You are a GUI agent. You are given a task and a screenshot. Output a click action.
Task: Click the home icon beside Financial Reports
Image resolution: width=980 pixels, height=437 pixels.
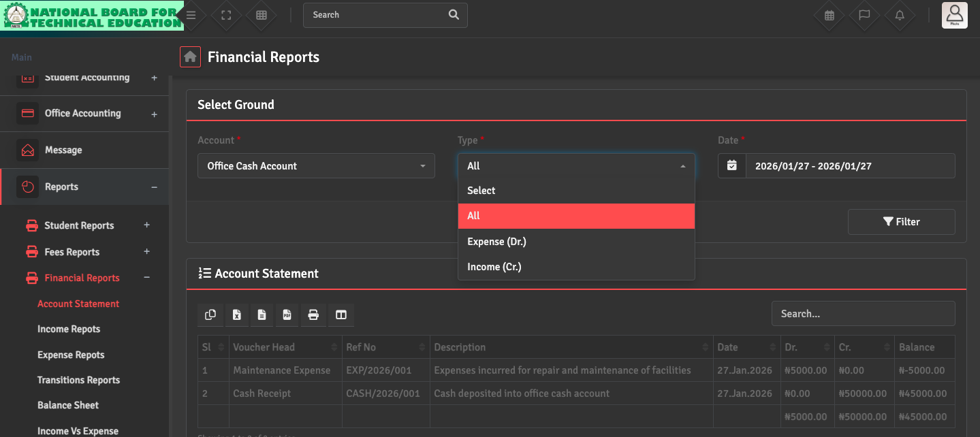[x=190, y=57]
